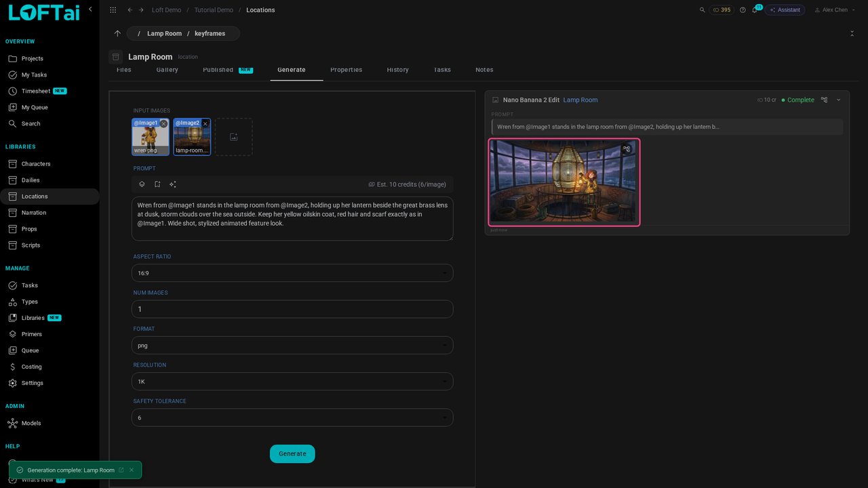Go back with the left arrow
This screenshot has height=488, width=868.
[x=130, y=10]
